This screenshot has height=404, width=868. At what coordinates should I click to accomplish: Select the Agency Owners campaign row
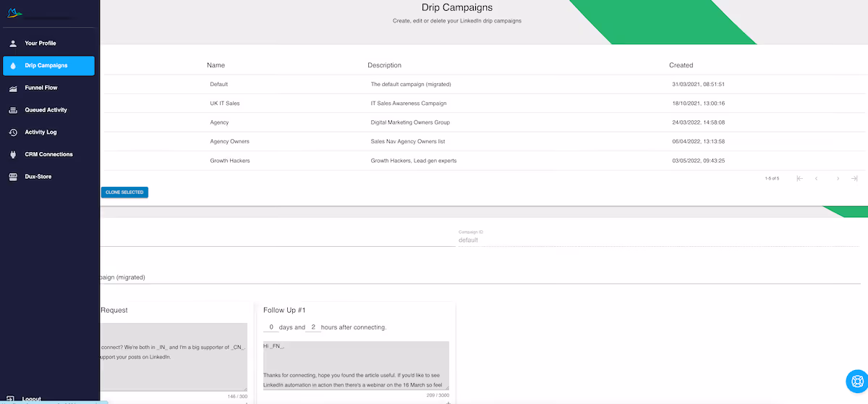(x=484, y=142)
